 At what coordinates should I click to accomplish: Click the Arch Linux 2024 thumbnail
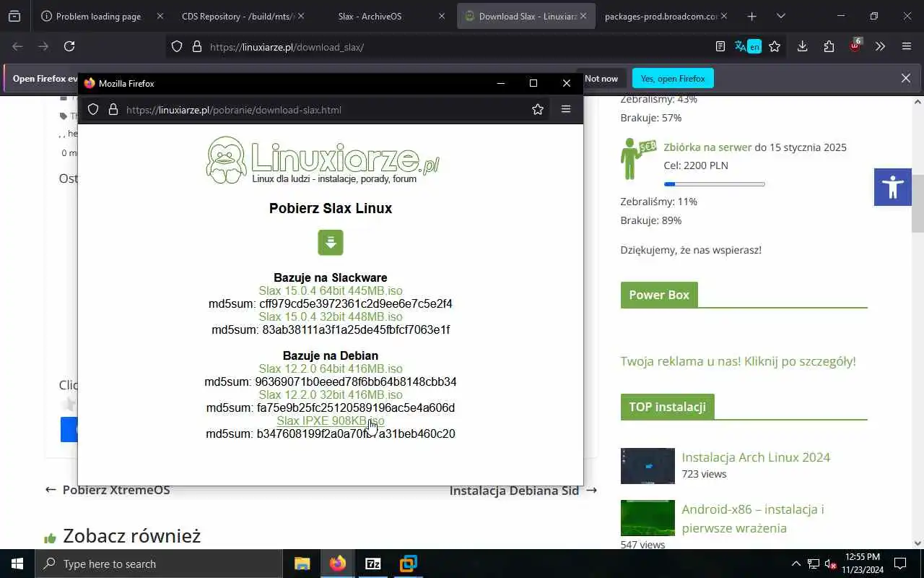[648, 466]
